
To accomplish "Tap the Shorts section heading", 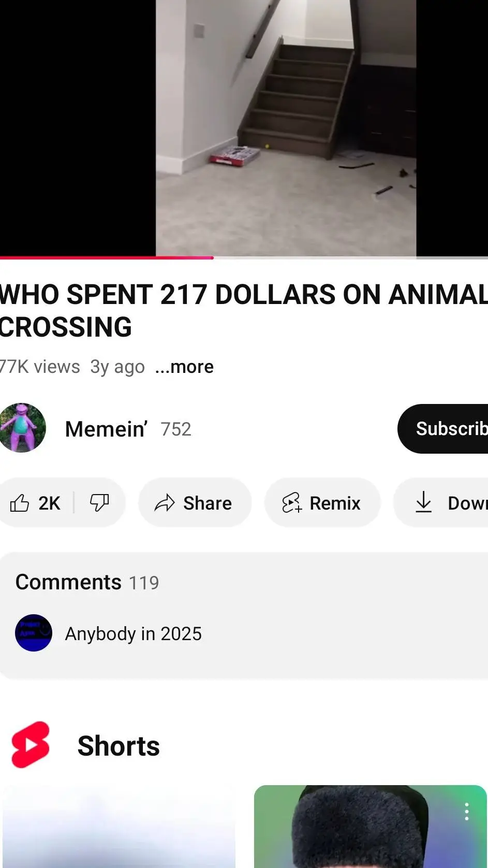I will tap(119, 746).
